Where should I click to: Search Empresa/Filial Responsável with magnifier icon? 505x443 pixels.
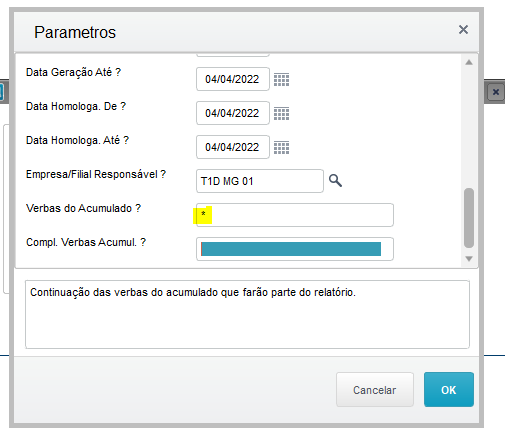pos(335,181)
